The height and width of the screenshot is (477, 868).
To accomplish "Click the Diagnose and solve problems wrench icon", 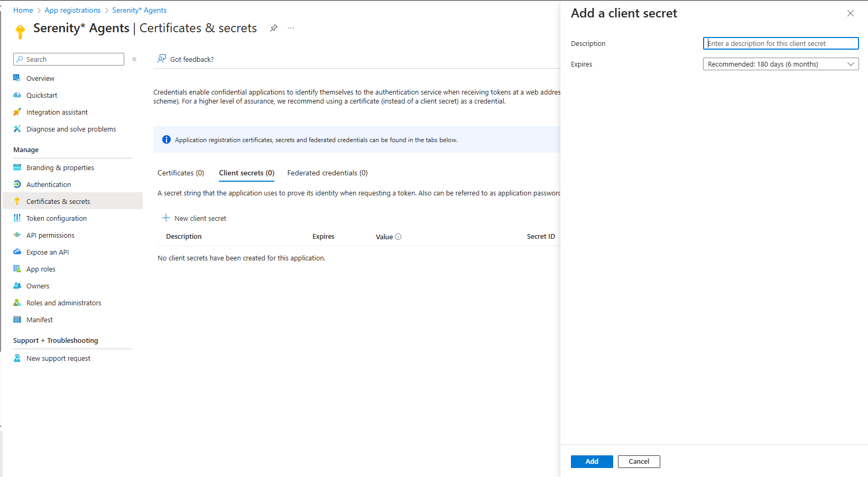I will click(x=17, y=129).
